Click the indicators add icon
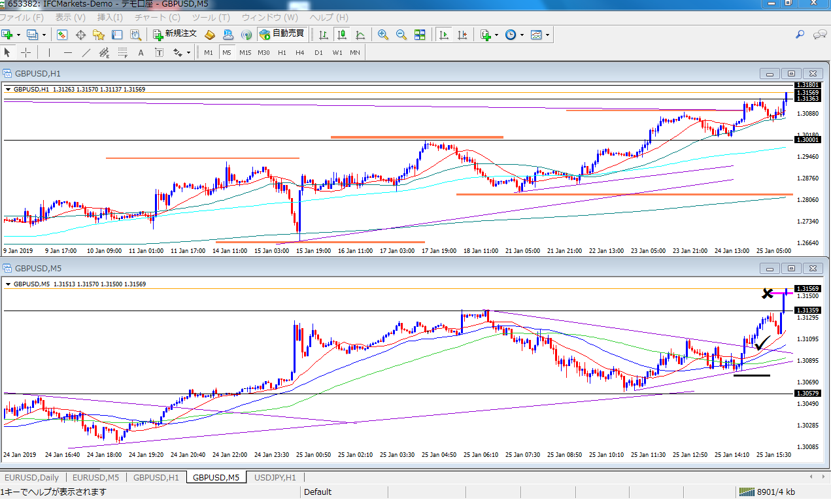 (x=486, y=34)
